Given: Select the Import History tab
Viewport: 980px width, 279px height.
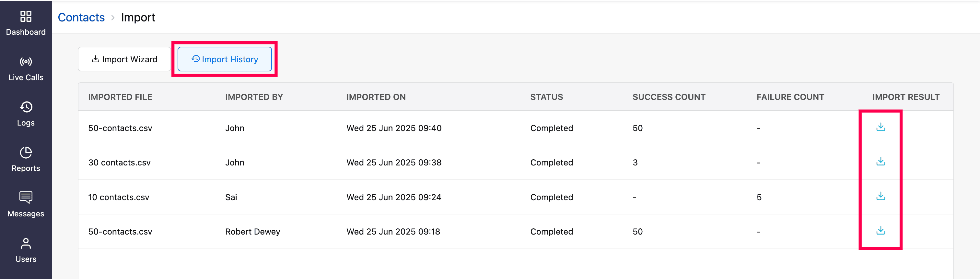Looking at the screenshot, I should click(x=225, y=59).
